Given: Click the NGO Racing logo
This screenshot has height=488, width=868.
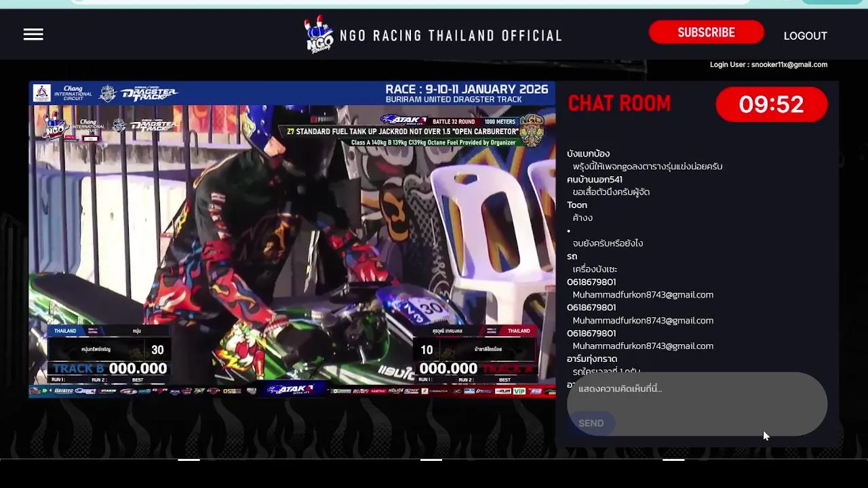Looking at the screenshot, I should pyautogui.click(x=319, y=34).
